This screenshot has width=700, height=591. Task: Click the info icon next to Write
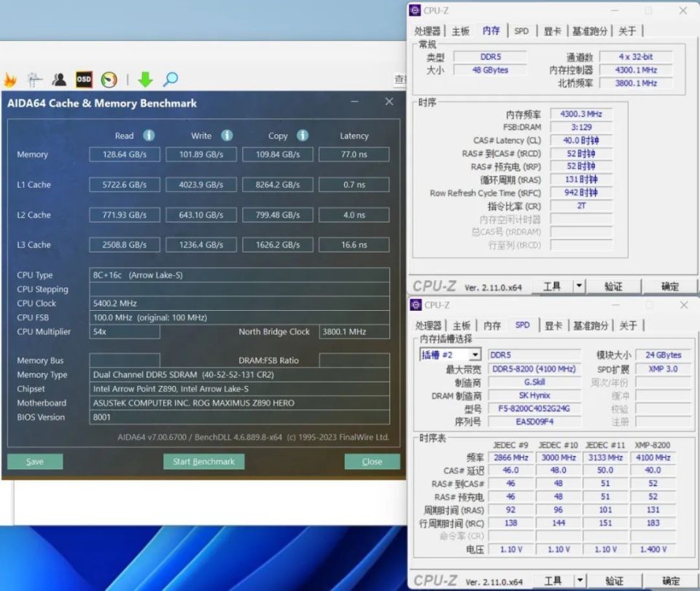(227, 136)
